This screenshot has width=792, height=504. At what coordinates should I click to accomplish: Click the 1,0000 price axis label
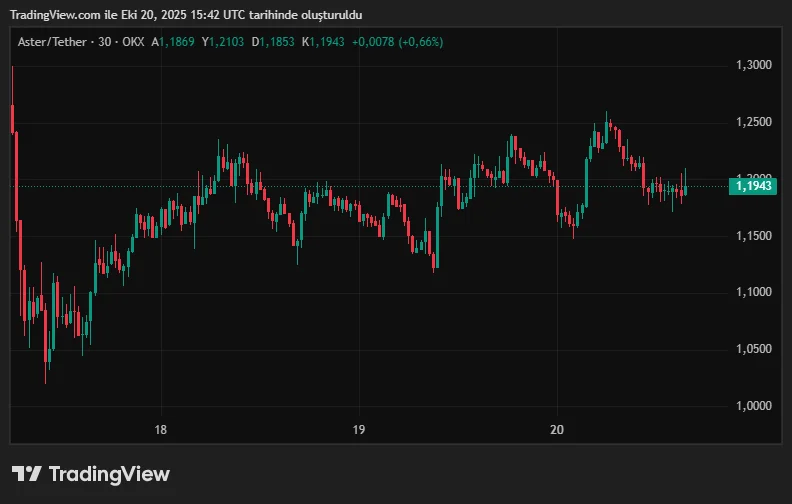(755, 406)
